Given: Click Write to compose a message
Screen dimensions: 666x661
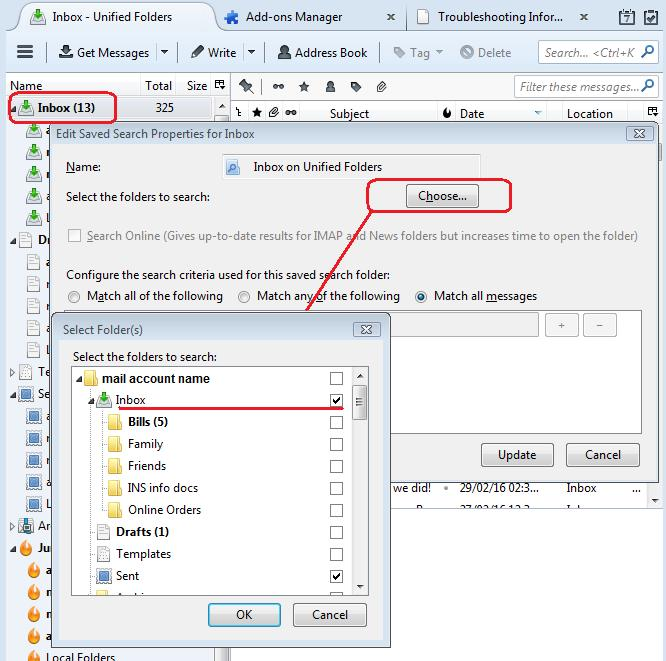Looking at the screenshot, I should (214, 52).
